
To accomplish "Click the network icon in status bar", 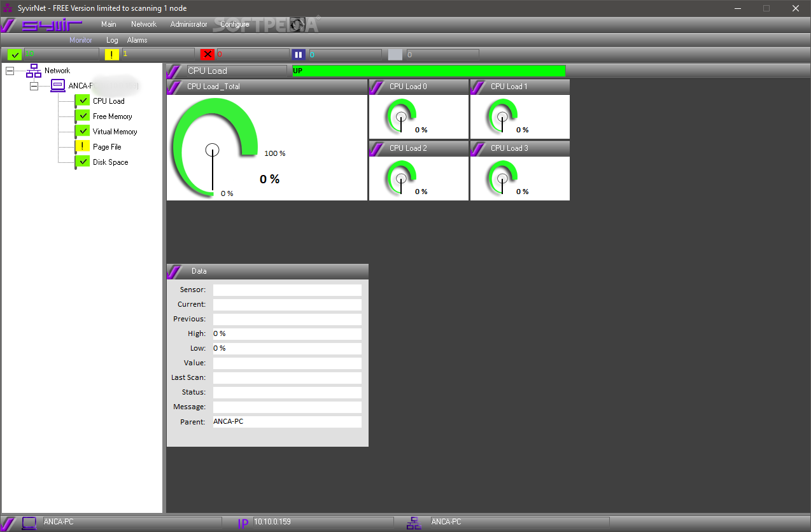I will point(414,523).
